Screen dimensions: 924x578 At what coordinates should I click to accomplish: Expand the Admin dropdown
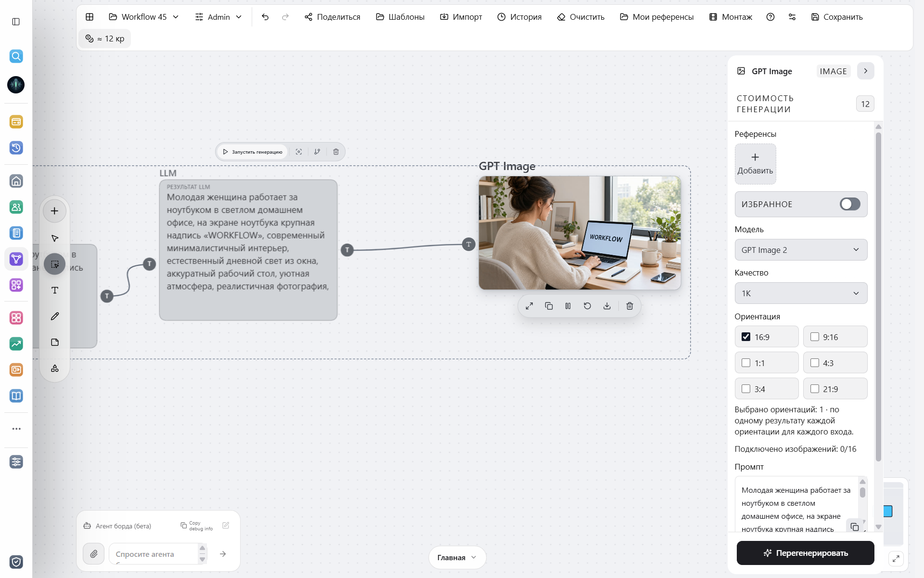218,17
